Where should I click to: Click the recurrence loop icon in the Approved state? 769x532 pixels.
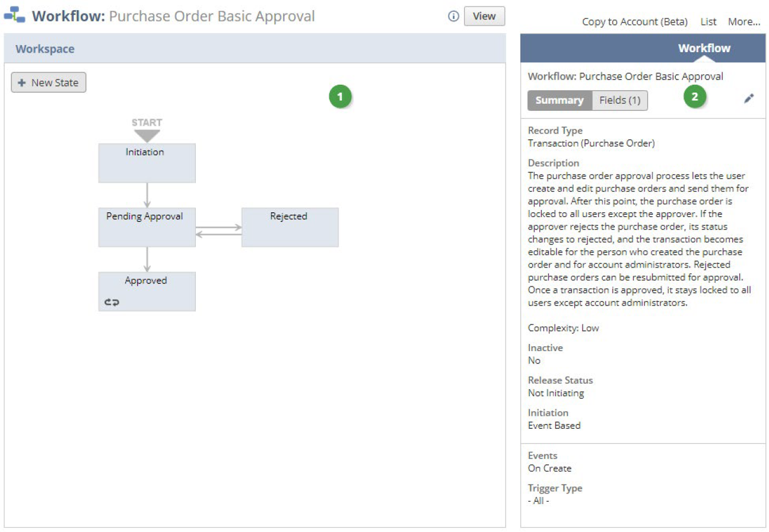(112, 301)
